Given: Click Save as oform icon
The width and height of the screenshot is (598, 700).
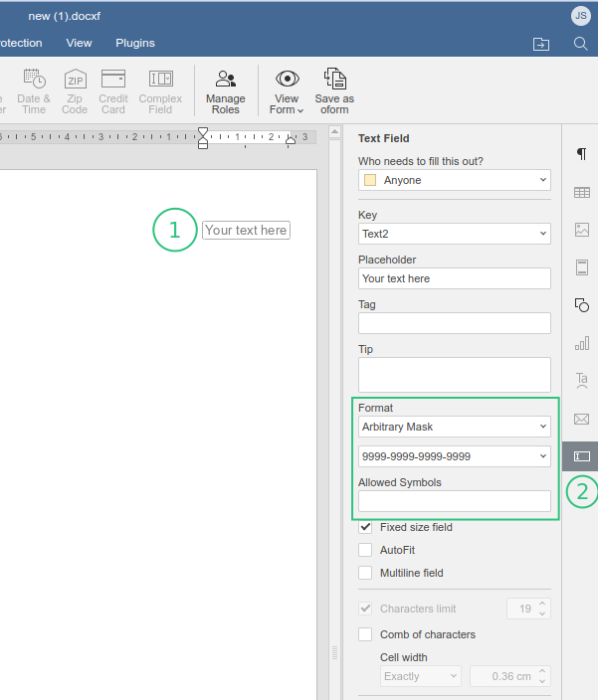Looking at the screenshot, I should (x=334, y=90).
